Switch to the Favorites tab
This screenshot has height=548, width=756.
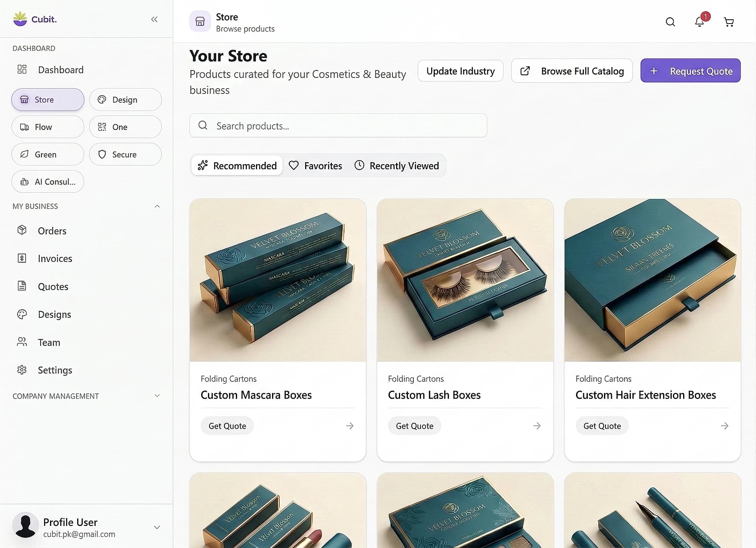[315, 165]
